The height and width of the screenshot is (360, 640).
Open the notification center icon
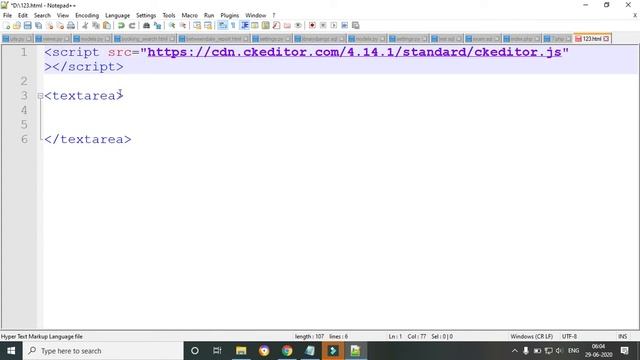624,351
